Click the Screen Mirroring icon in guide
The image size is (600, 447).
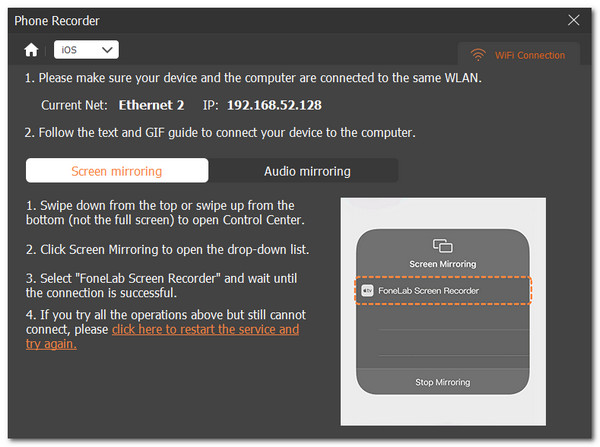443,246
